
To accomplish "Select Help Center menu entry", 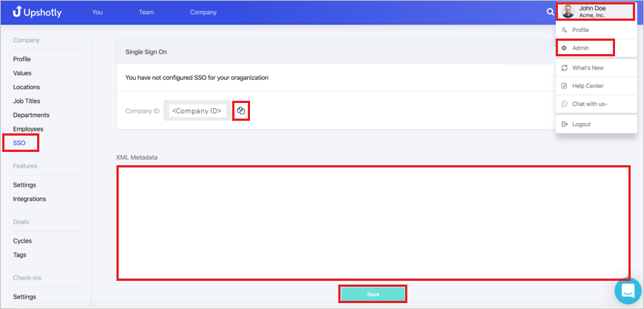I will click(597, 86).
